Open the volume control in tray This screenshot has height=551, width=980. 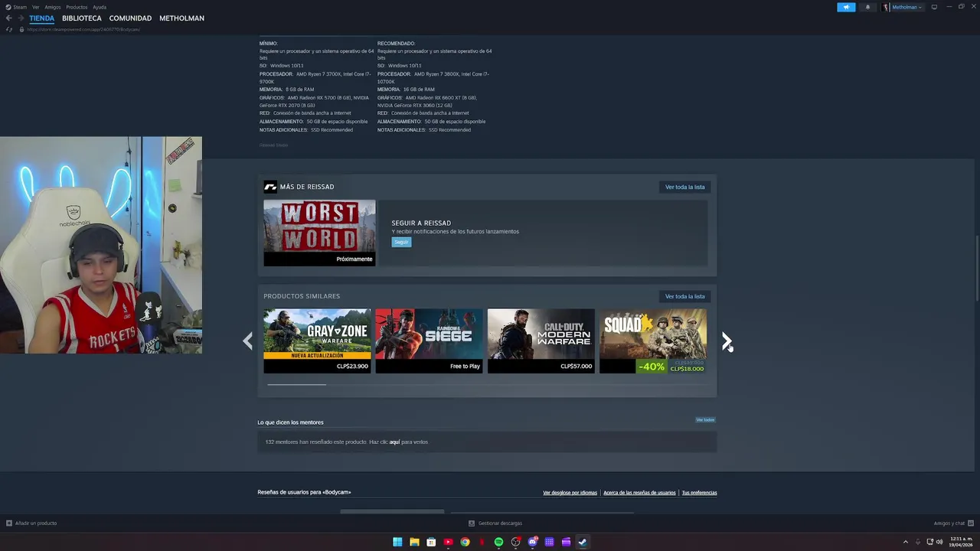(939, 542)
